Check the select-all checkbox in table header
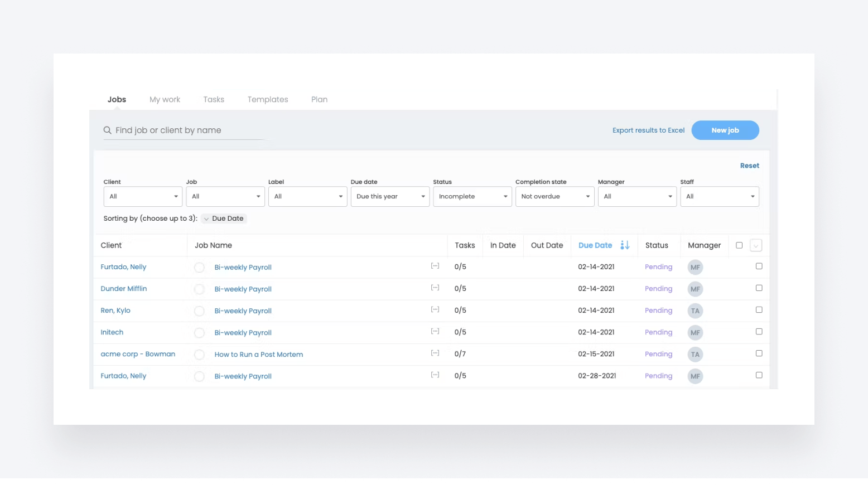 [x=739, y=245]
